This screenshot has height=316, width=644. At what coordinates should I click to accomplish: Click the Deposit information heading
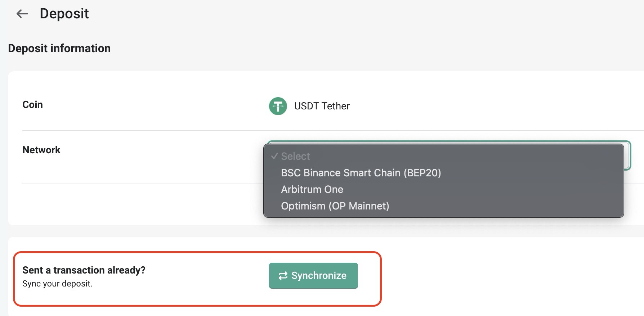point(59,48)
